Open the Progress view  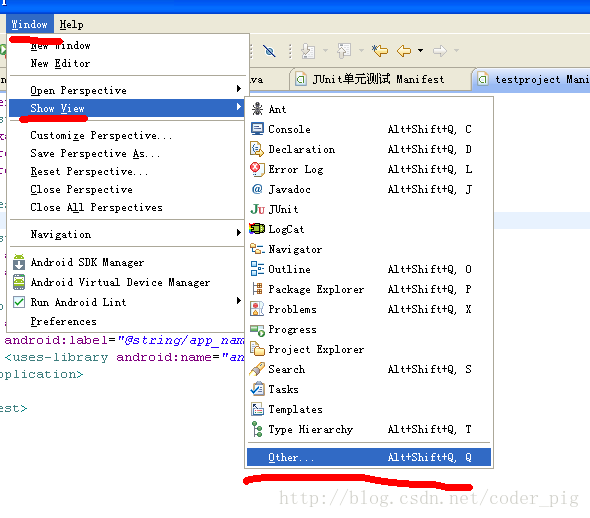[369, 329]
